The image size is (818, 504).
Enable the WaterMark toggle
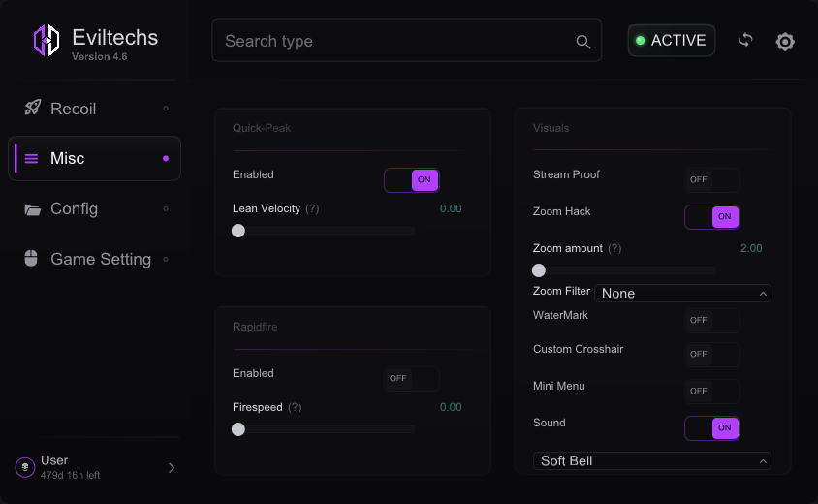[x=712, y=321]
